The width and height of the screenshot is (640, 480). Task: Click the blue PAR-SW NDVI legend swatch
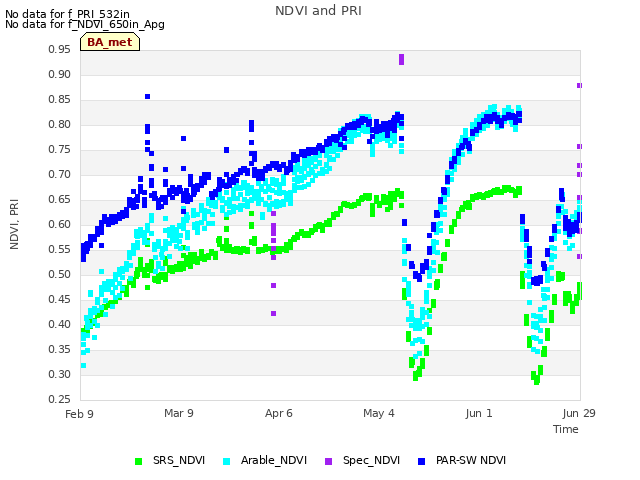click(x=422, y=461)
